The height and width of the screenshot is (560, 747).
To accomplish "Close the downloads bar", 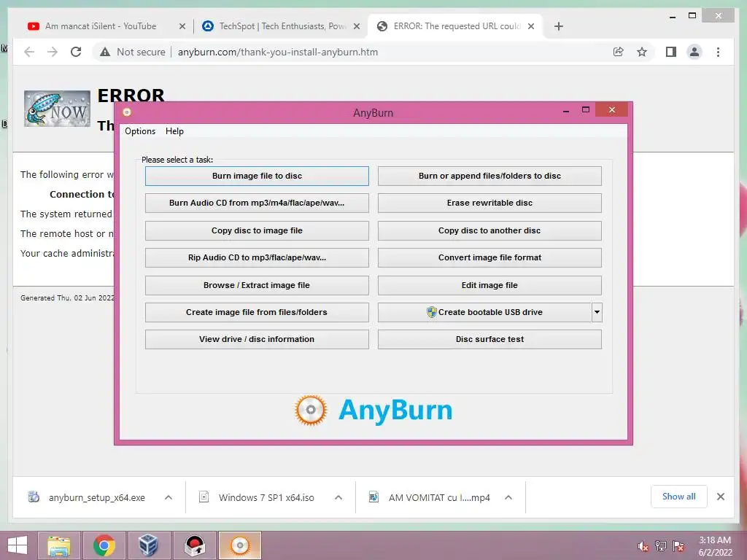I will (x=721, y=497).
